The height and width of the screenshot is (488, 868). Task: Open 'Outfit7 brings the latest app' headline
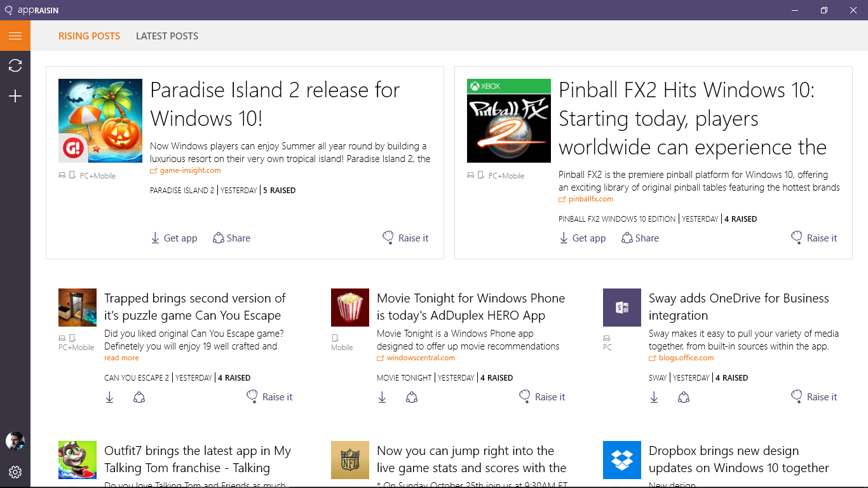198,459
